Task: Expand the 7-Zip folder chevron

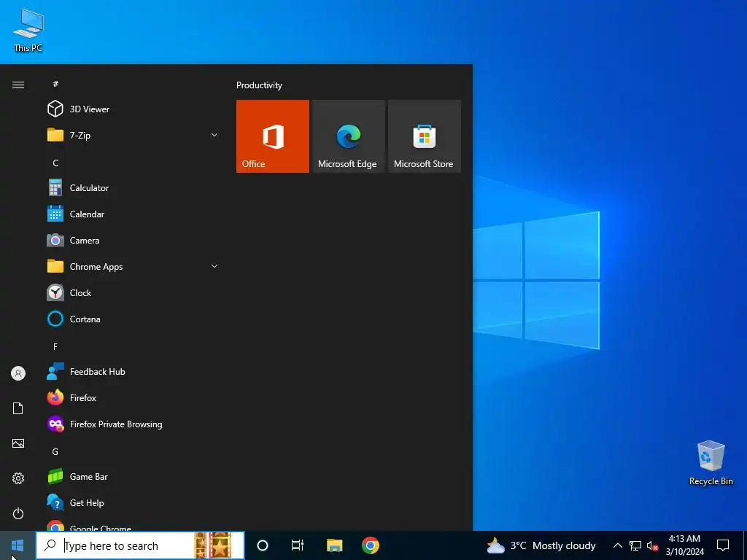Action: [214, 135]
